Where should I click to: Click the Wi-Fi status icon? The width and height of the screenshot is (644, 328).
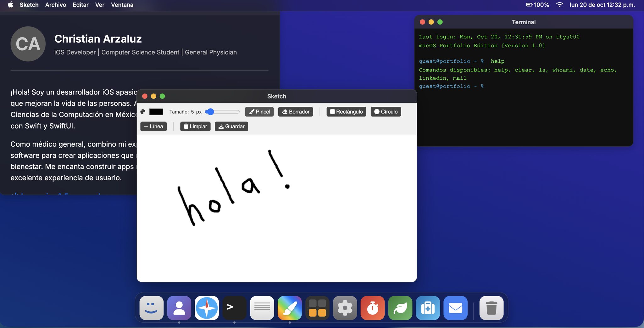tap(559, 5)
